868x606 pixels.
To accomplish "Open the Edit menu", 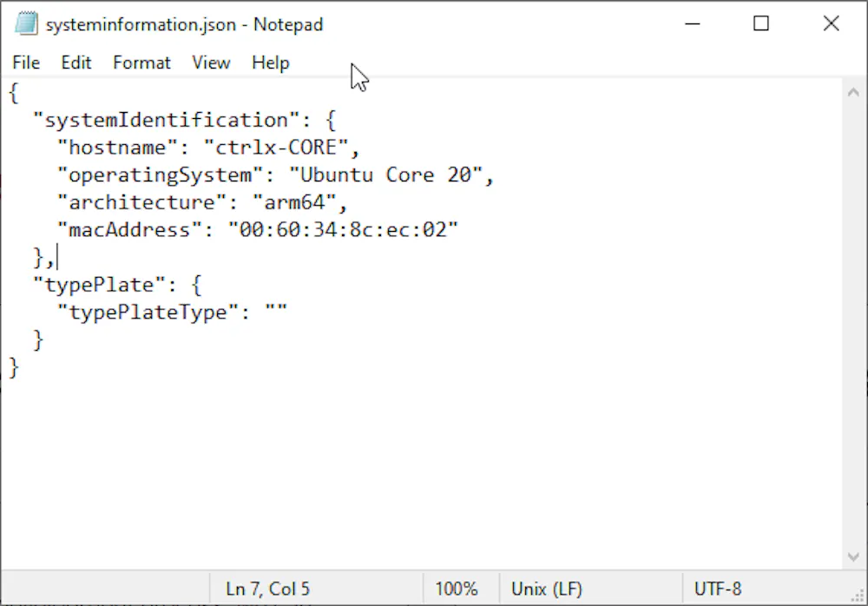I will (x=76, y=63).
